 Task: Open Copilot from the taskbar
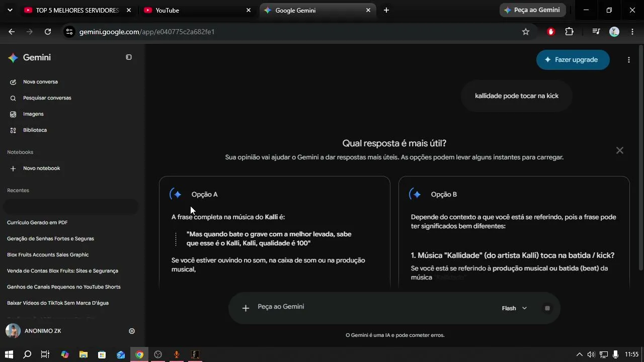tap(65, 354)
